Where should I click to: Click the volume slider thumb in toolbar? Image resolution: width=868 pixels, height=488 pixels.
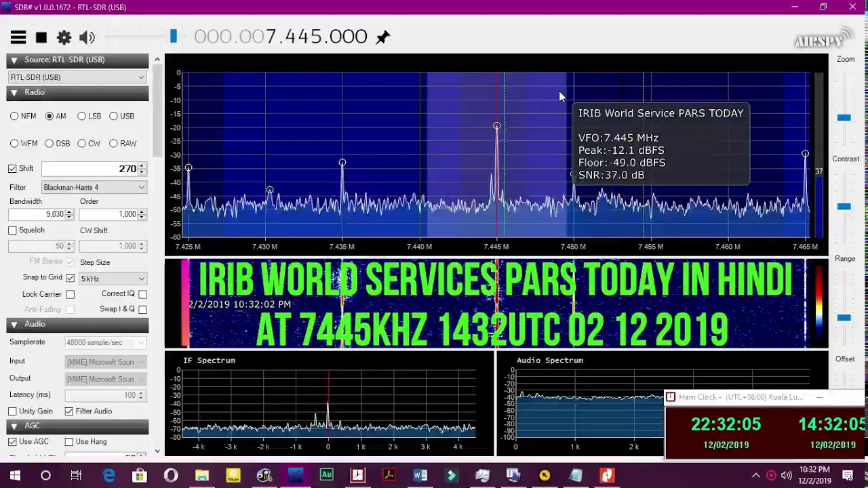click(174, 36)
